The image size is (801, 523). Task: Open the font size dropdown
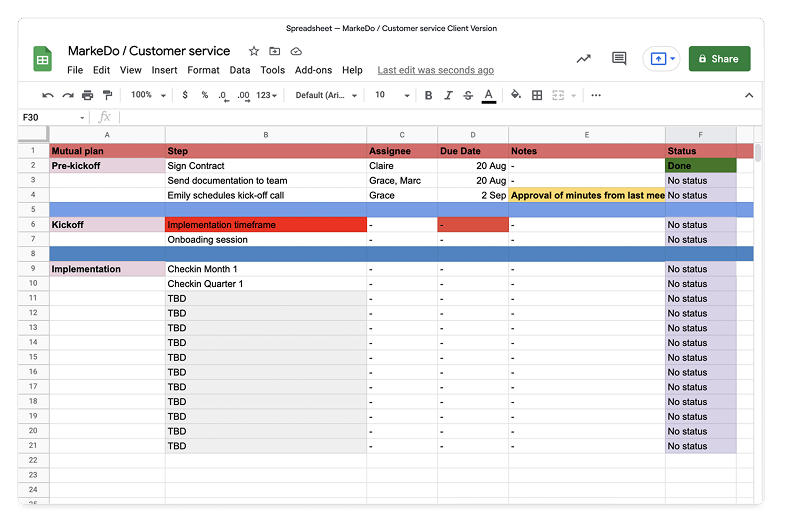click(x=390, y=95)
